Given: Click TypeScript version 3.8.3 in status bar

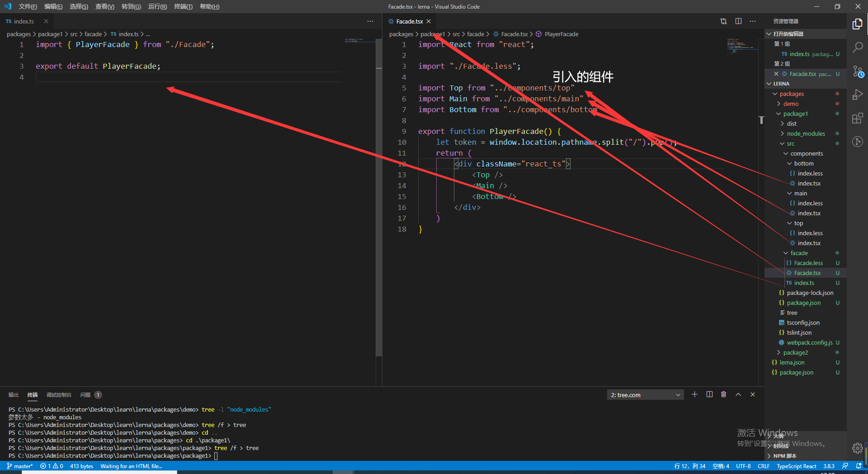Looking at the screenshot, I should click(829, 466).
